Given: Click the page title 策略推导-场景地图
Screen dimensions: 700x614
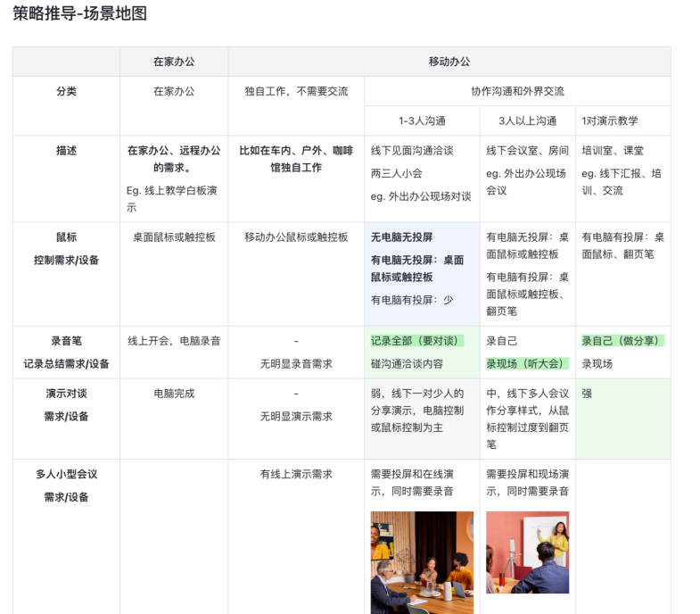Looking at the screenshot, I should [80, 14].
